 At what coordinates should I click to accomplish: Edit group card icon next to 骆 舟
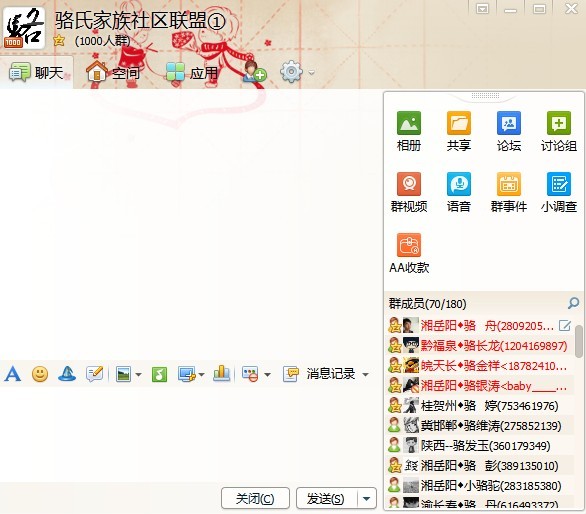tap(565, 326)
